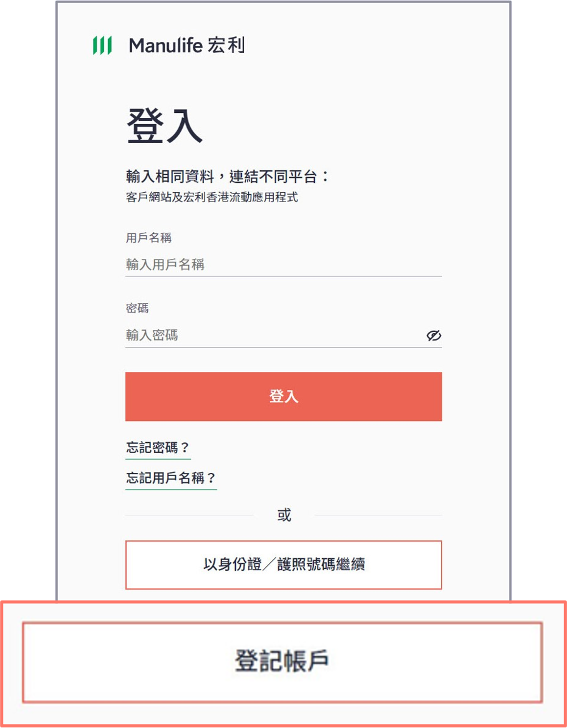The height and width of the screenshot is (728, 567).
Task: Click divider line left of 或
Action: pos(190,515)
